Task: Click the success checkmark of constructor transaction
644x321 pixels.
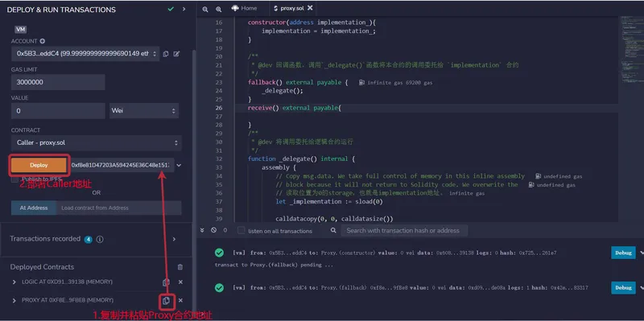Action: pyautogui.click(x=219, y=253)
